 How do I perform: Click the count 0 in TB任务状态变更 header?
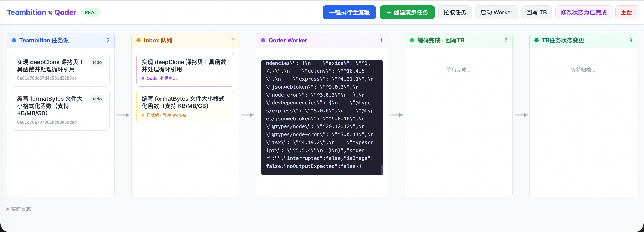pyautogui.click(x=631, y=40)
